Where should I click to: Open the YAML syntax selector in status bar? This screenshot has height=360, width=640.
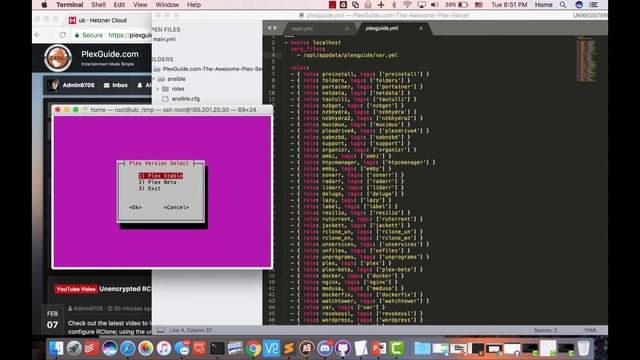click(x=590, y=330)
